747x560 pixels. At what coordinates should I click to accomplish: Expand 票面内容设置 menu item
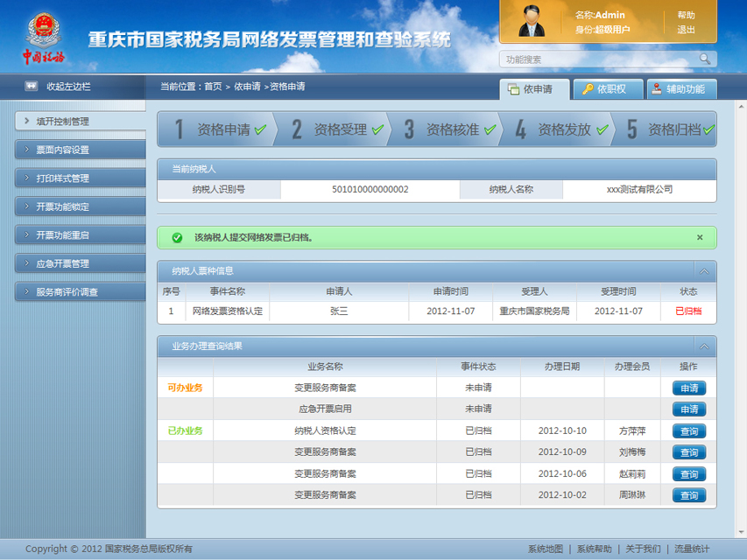coord(80,150)
